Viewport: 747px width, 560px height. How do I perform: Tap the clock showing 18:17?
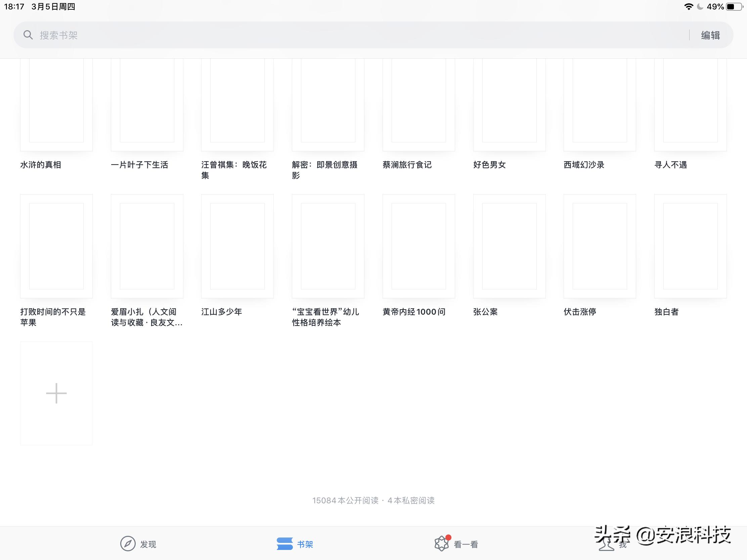click(13, 6)
